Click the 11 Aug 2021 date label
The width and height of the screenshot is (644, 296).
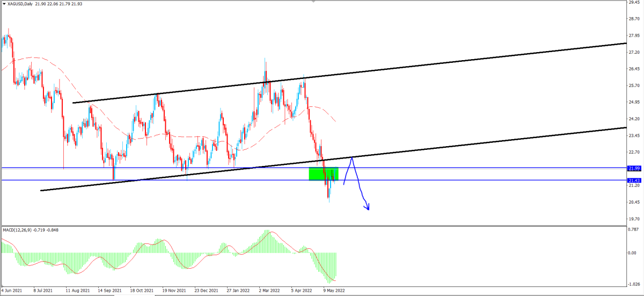click(78, 291)
